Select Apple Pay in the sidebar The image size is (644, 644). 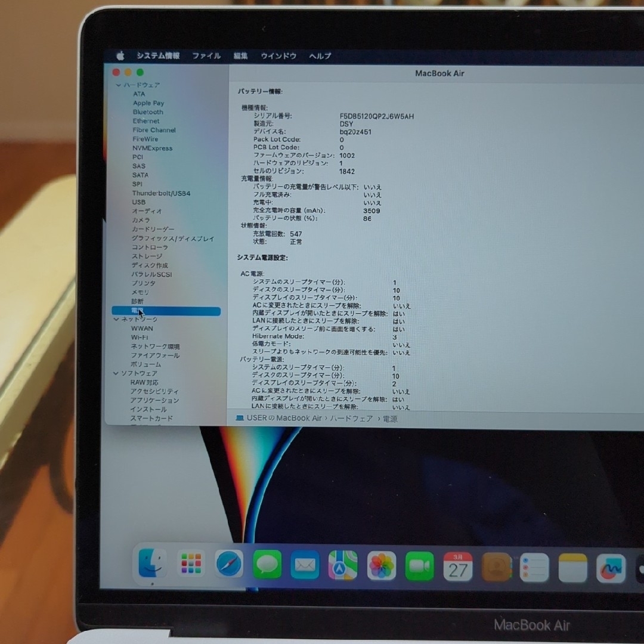(148, 103)
